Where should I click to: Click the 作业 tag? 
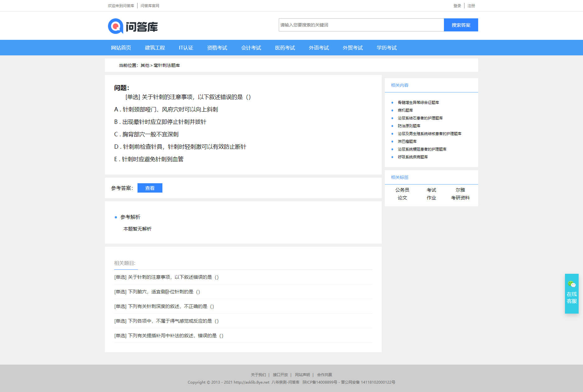tap(431, 198)
